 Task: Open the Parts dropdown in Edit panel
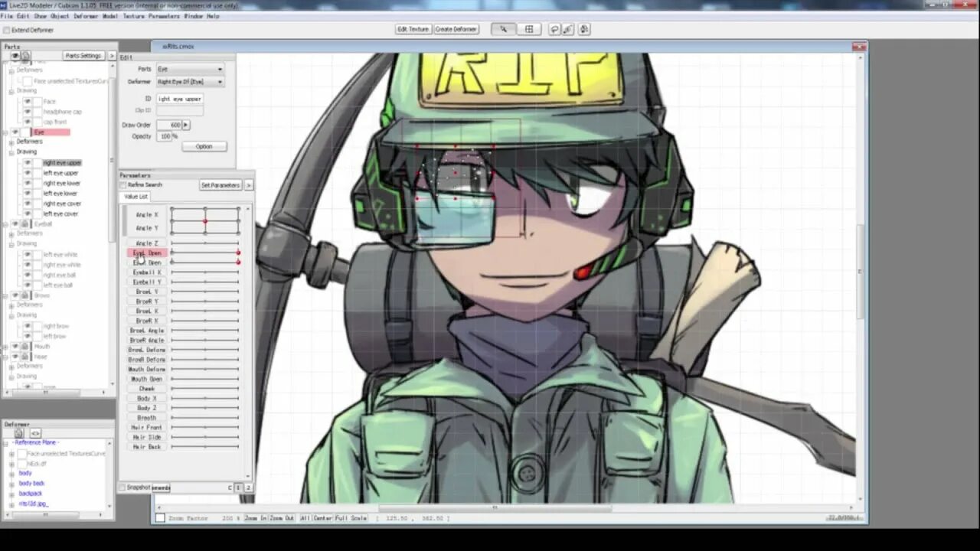point(190,69)
